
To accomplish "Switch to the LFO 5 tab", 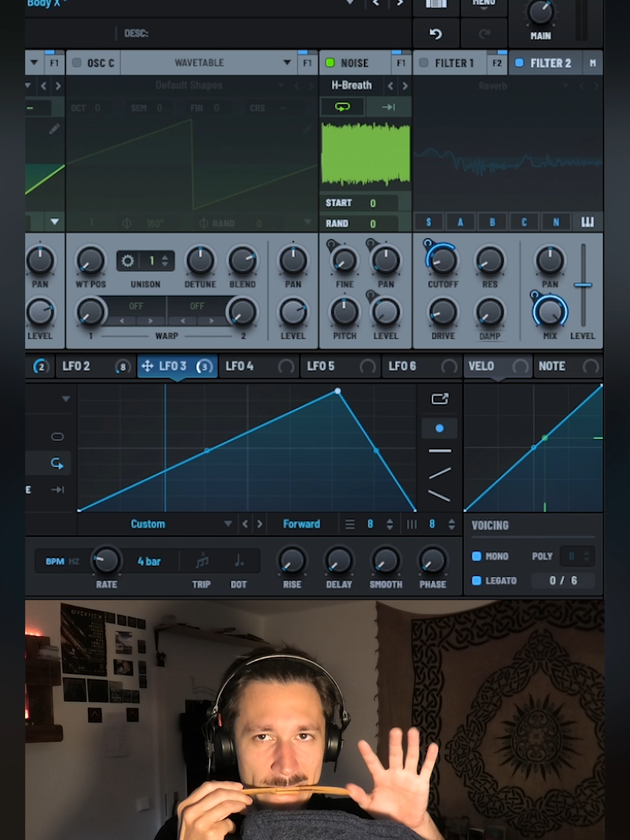I will (341, 366).
